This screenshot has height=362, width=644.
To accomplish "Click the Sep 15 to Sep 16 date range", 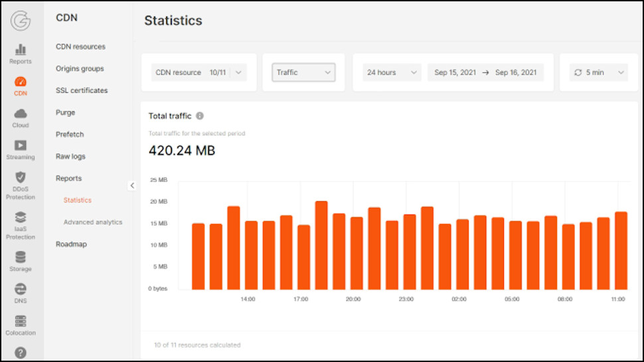I will [485, 72].
